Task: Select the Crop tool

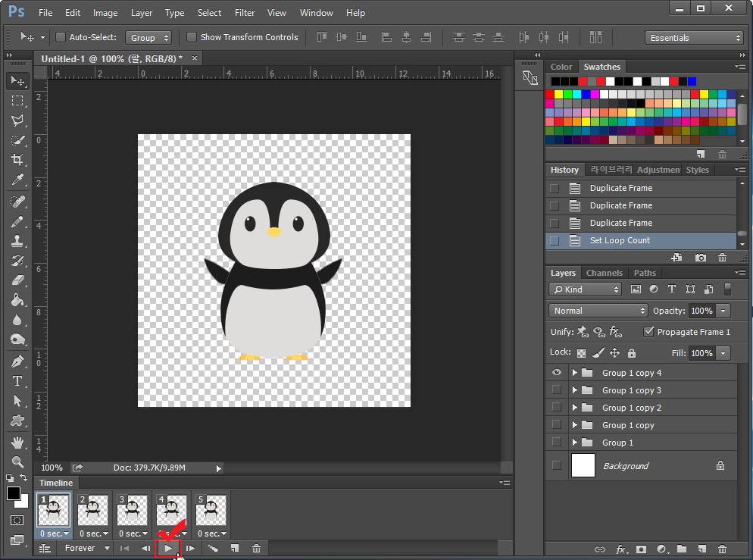Action: (x=17, y=159)
